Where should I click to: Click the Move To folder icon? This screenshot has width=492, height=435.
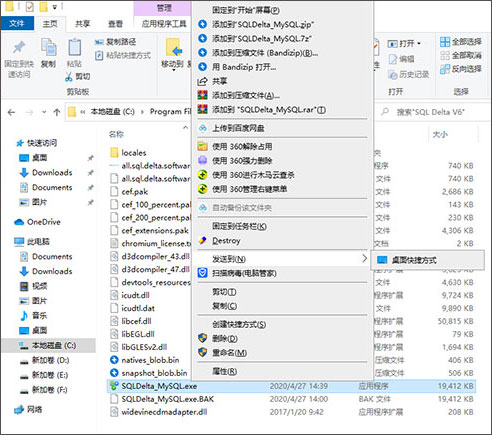pos(174,47)
